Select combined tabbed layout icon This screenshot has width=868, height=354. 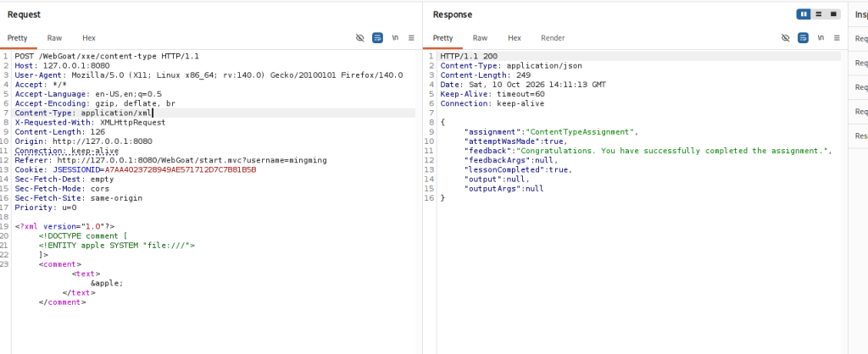(x=833, y=14)
